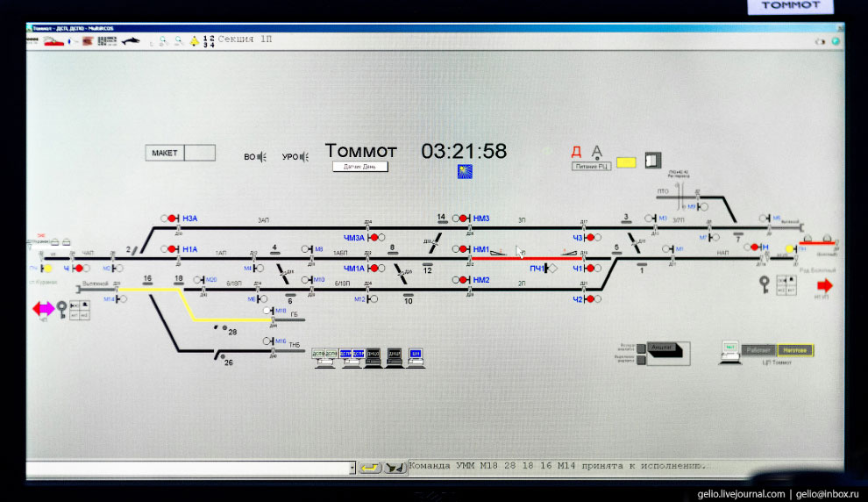Select the ПЧ1 diamond signal
868x502 pixels.
(x=544, y=269)
